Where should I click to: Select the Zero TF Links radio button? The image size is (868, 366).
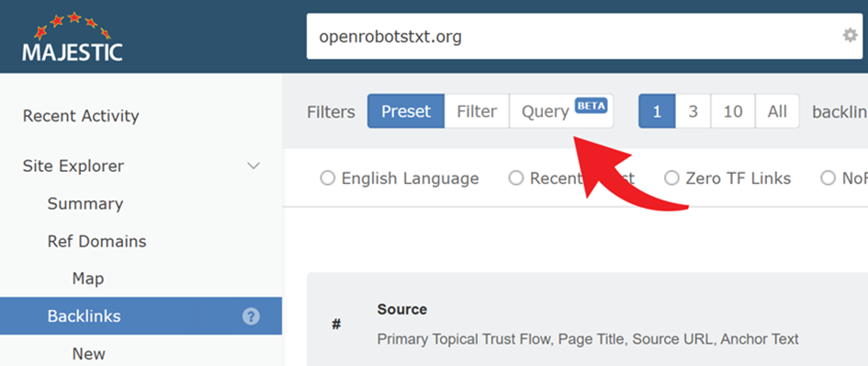click(671, 178)
